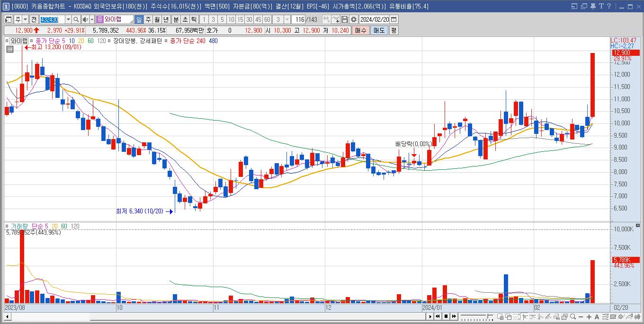Click the 매도 sell button
The height and width of the screenshot is (324, 644).
[x=379, y=30]
